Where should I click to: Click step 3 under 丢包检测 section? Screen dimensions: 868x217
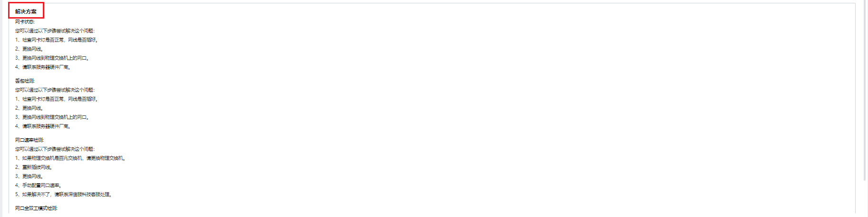click(x=52, y=117)
